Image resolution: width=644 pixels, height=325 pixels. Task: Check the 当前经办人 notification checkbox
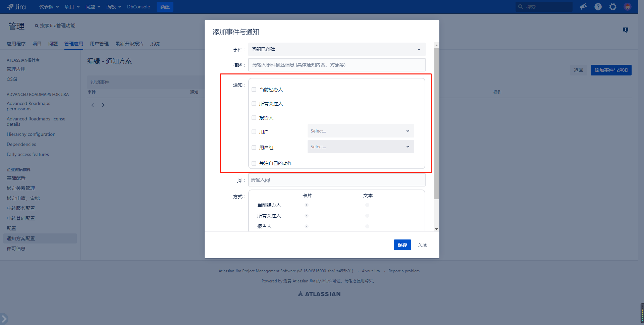(254, 90)
